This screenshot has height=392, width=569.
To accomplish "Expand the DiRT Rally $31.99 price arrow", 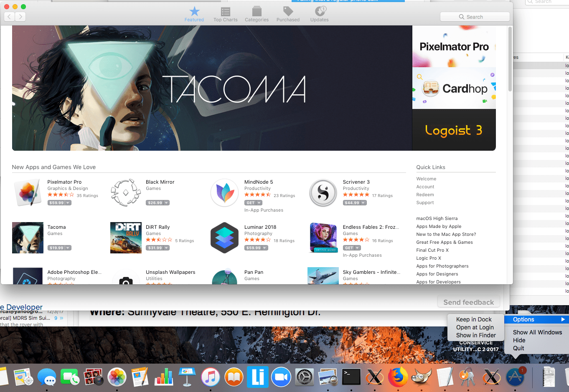I will (x=166, y=248).
